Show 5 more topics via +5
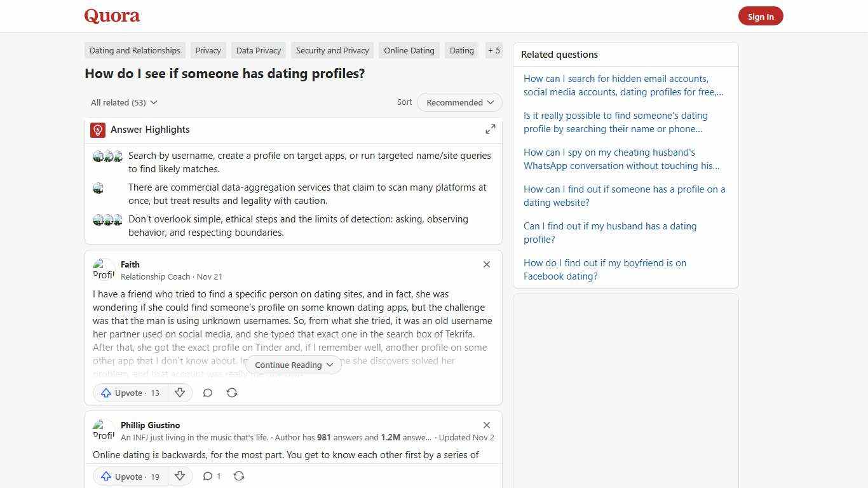 tap(494, 50)
